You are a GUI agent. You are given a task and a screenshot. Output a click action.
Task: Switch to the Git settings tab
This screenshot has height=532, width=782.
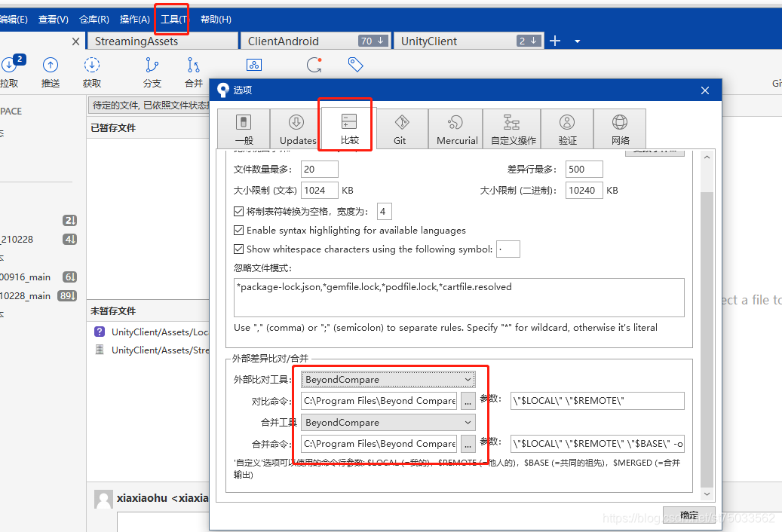[x=401, y=128]
